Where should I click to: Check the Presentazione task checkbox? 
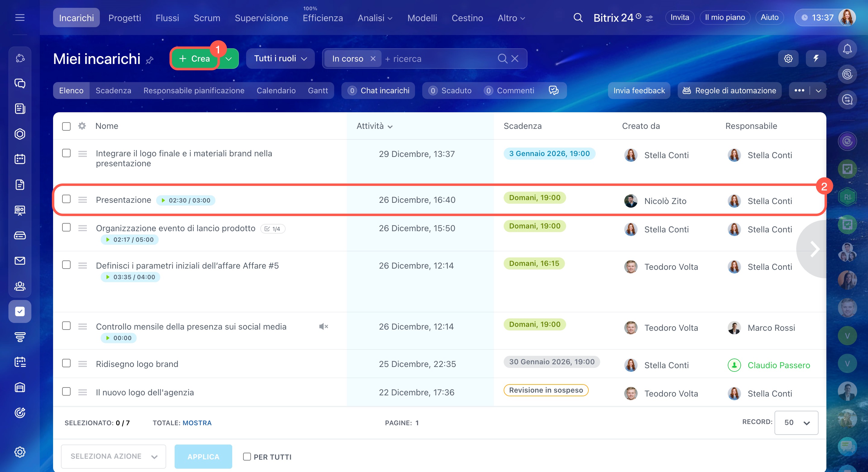tap(66, 199)
